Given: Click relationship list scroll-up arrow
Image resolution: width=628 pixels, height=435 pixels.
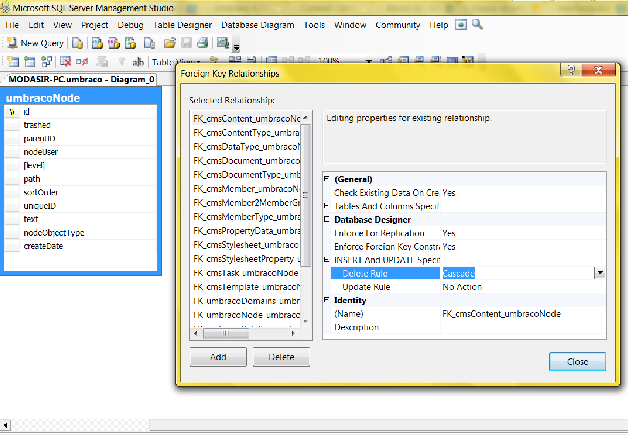Looking at the screenshot, I should 306,118.
